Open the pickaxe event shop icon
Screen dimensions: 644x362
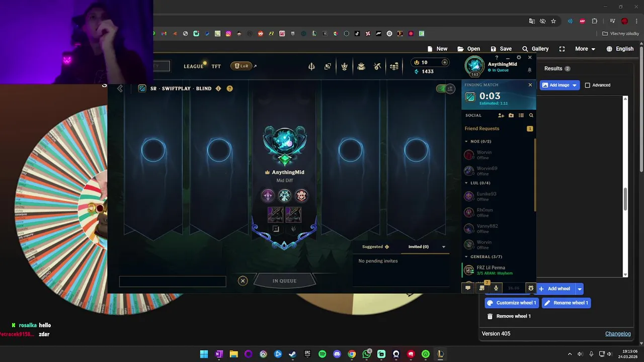[377, 66]
